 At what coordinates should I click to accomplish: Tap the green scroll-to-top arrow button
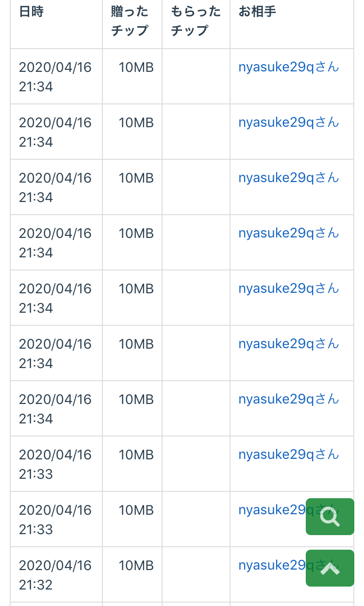[x=330, y=568]
